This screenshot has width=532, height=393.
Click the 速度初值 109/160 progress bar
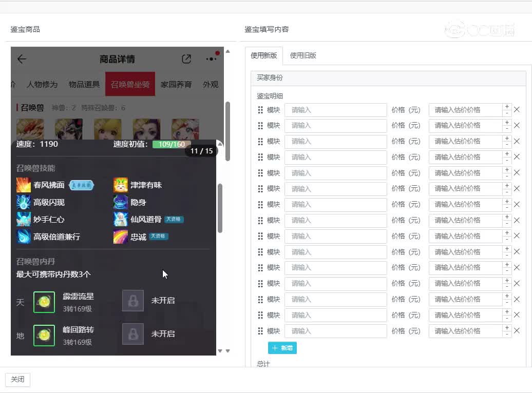click(172, 144)
